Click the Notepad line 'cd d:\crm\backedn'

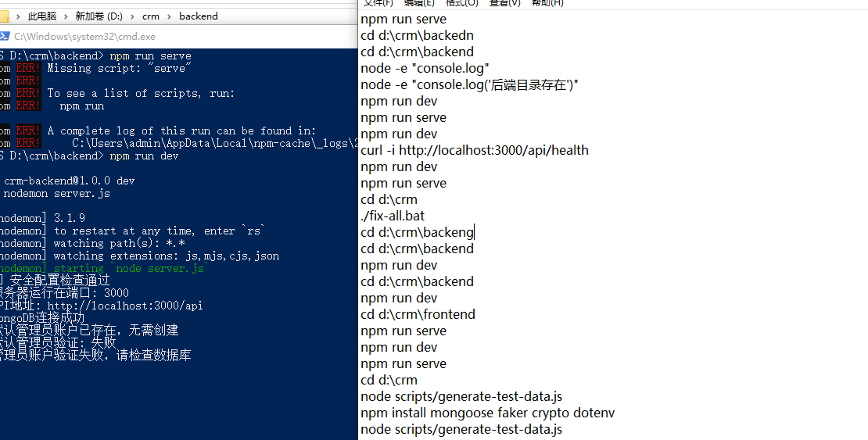(417, 35)
